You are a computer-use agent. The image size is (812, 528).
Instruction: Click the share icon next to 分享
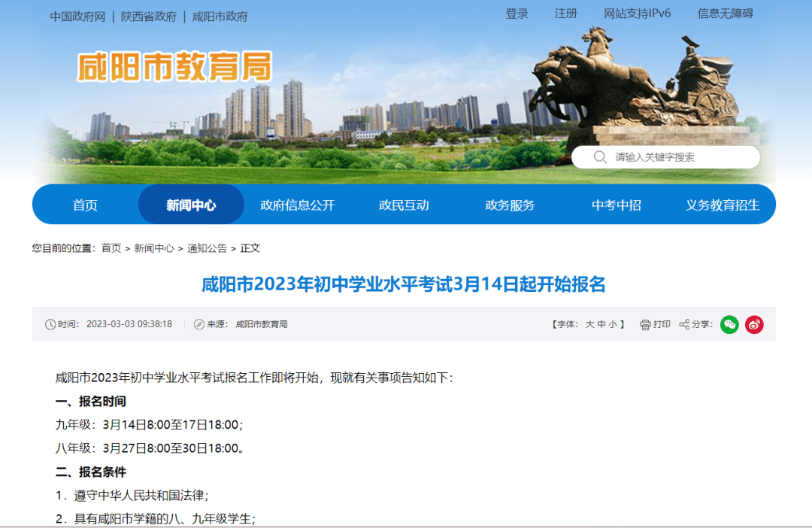[684, 324]
